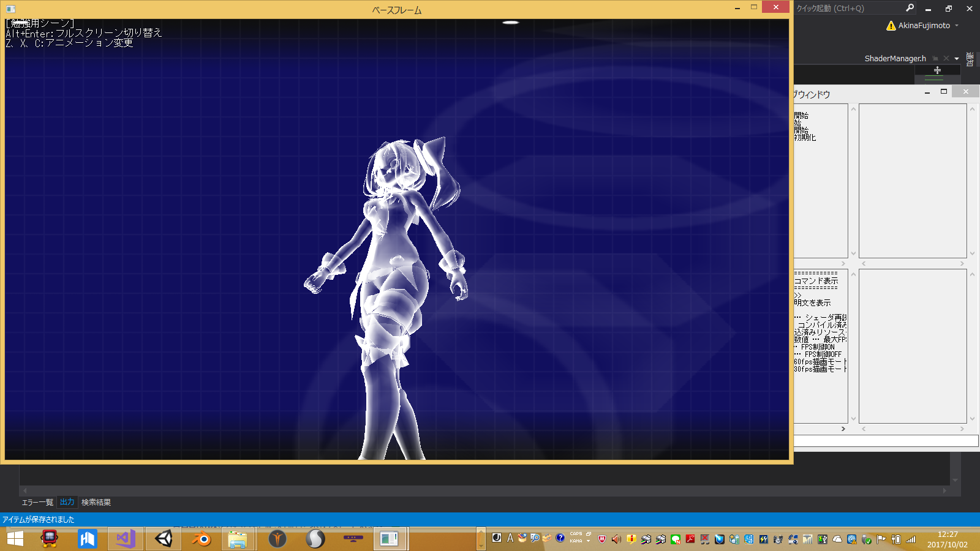This screenshot has width=980, height=551.
Task: Click the base frame window app icon
Action: click(10, 9)
